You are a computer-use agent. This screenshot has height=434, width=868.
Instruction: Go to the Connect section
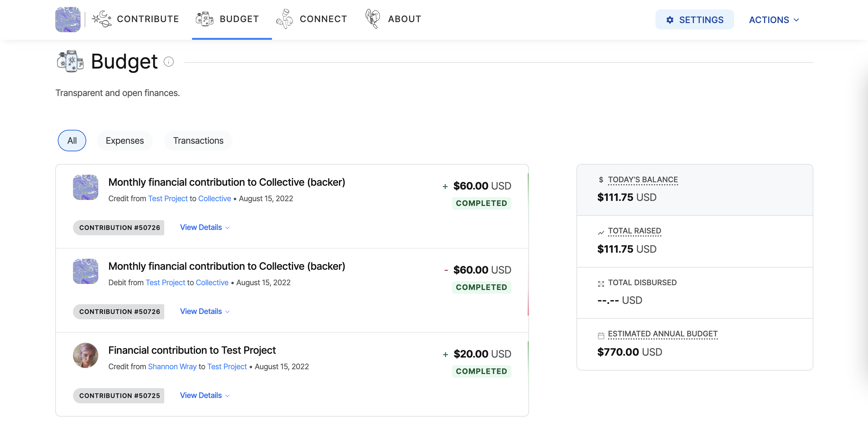coord(323,19)
